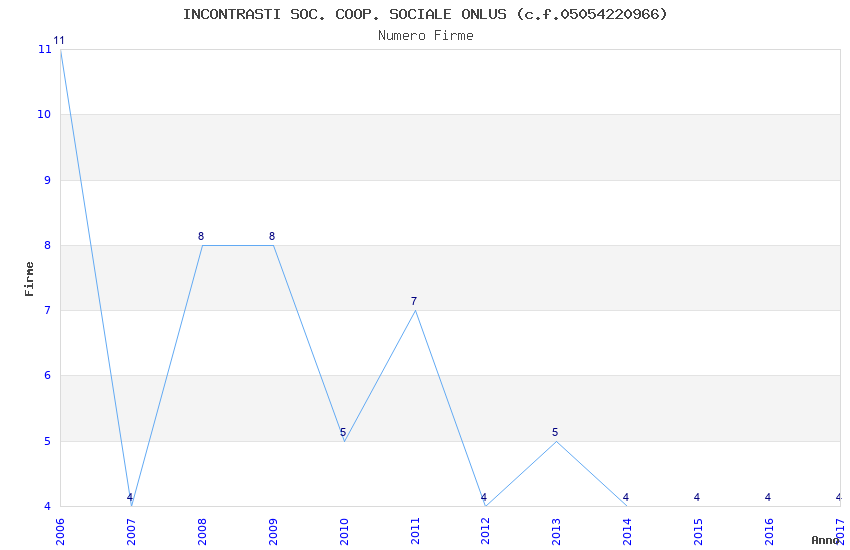The height and width of the screenshot is (550, 850).
Task: Select data point label 8 above 2008
Action: tap(201, 236)
